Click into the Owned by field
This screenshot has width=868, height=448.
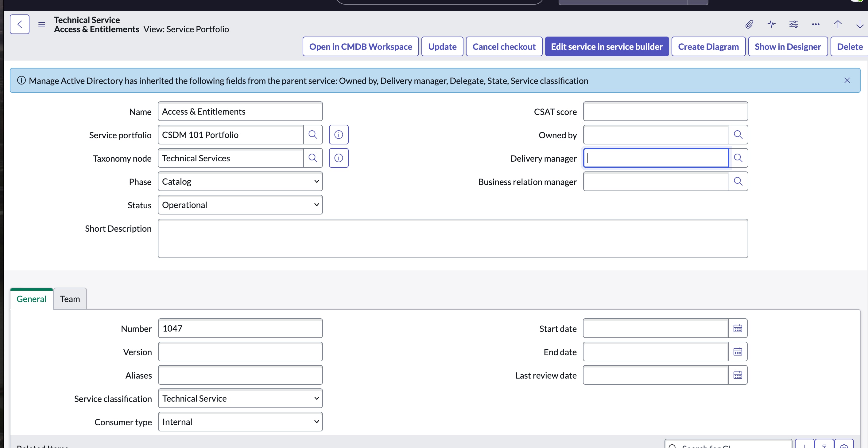656,135
